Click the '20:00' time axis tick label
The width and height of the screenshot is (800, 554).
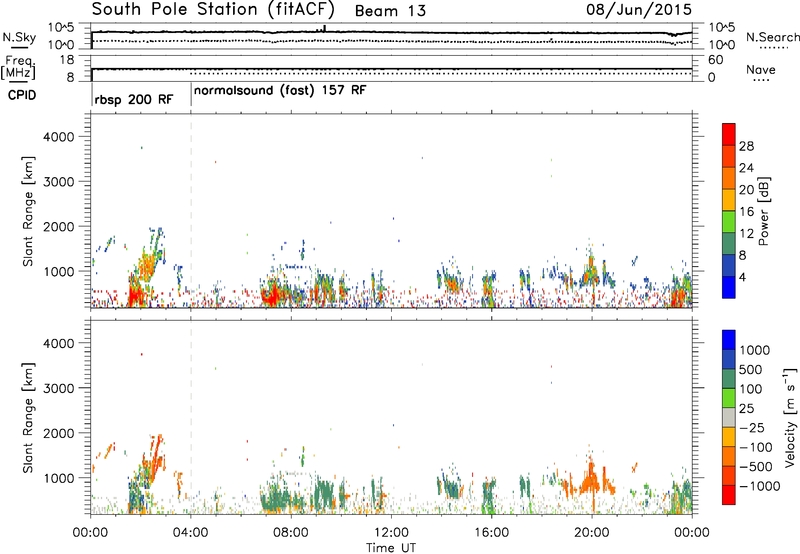(x=592, y=533)
